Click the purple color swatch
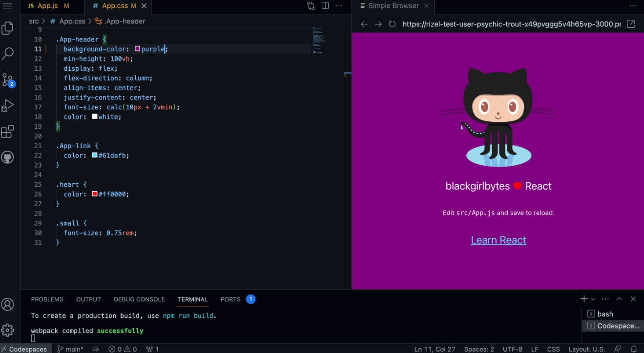644x353 pixels. click(x=137, y=49)
